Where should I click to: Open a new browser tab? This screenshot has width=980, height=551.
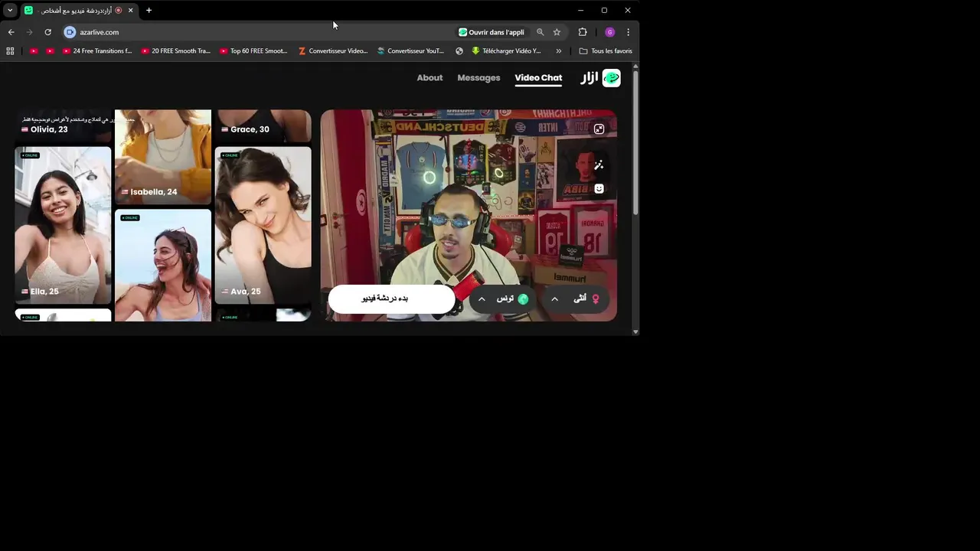149,10
